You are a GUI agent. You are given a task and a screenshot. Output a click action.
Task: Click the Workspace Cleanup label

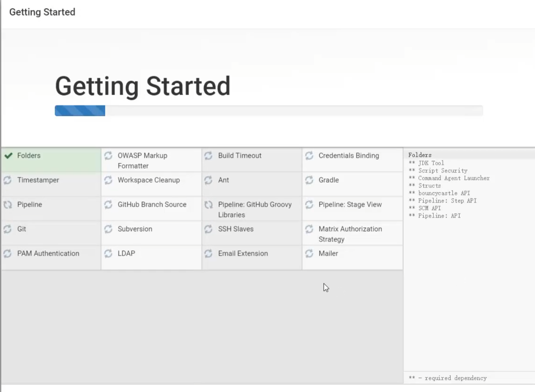[x=149, y=180]
